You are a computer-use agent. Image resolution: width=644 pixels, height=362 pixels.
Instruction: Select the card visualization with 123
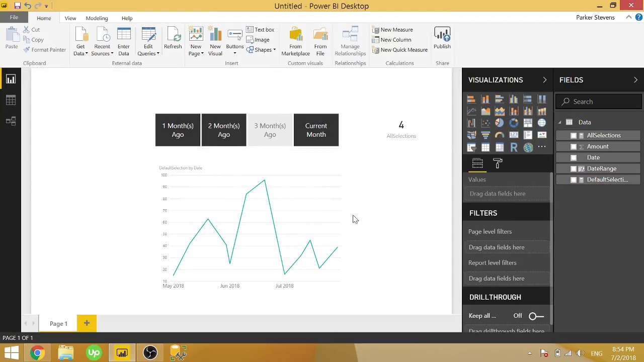(514, 135)
